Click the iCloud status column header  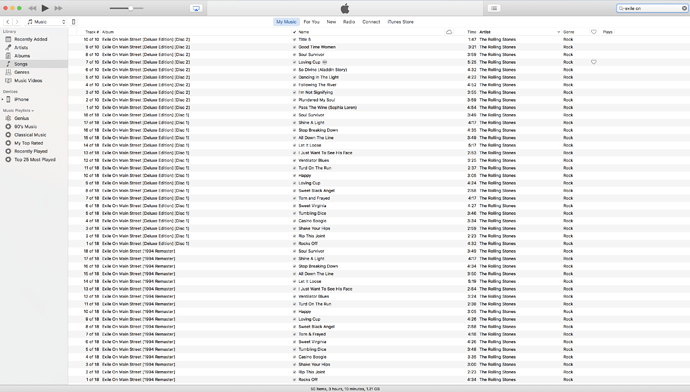click(x=449, y=32)
